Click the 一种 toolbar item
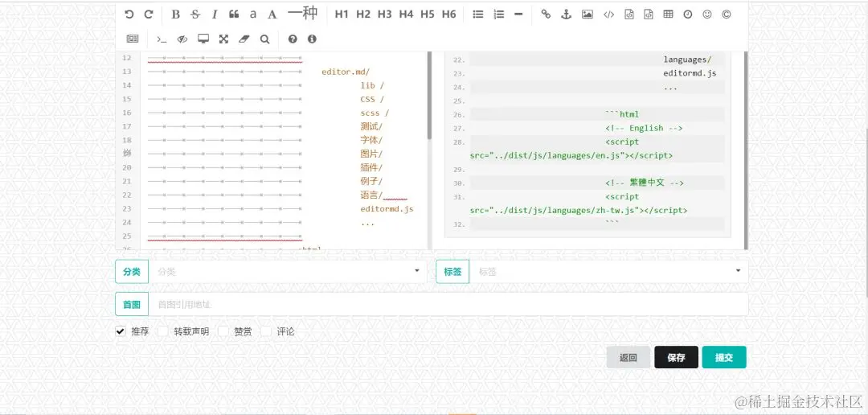The height and width of the screenshot is (415, 868). [302, 14]
